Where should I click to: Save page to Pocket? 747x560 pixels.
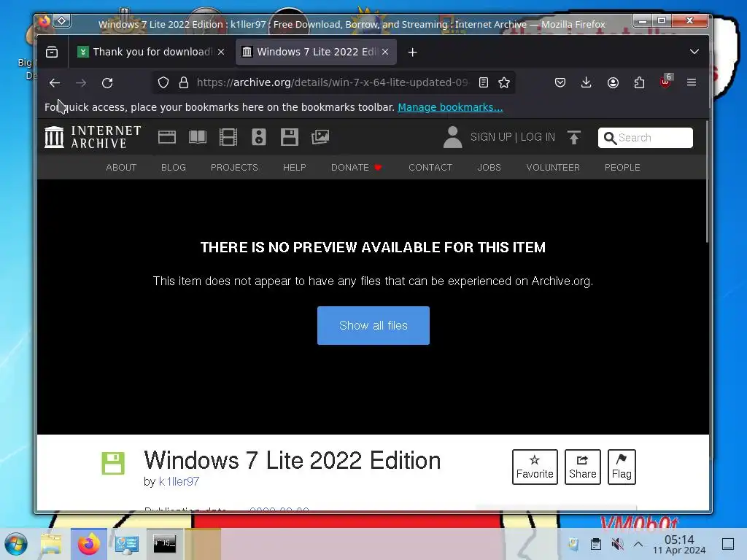560,83
